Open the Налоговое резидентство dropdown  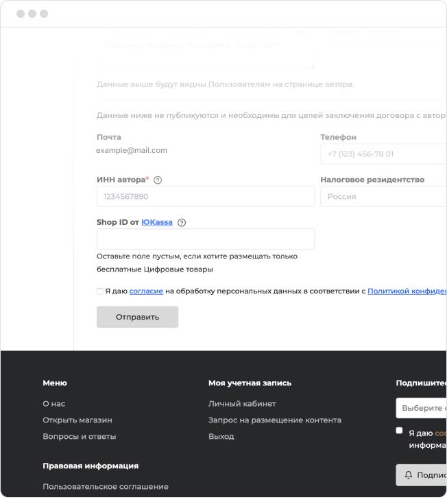pyautogui.click(x=383, y=197)
